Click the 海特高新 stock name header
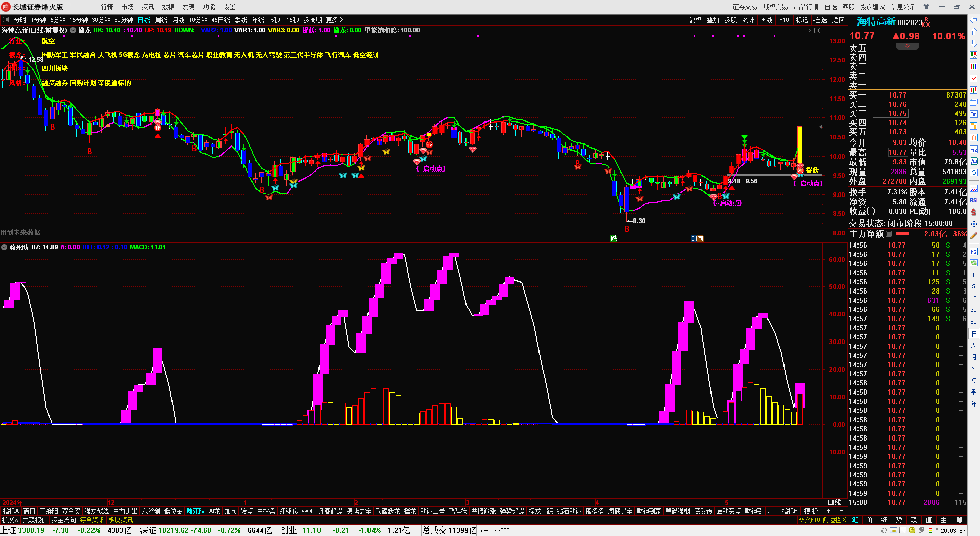This screenshot has width=980, height=536. (x=876, y=21)
